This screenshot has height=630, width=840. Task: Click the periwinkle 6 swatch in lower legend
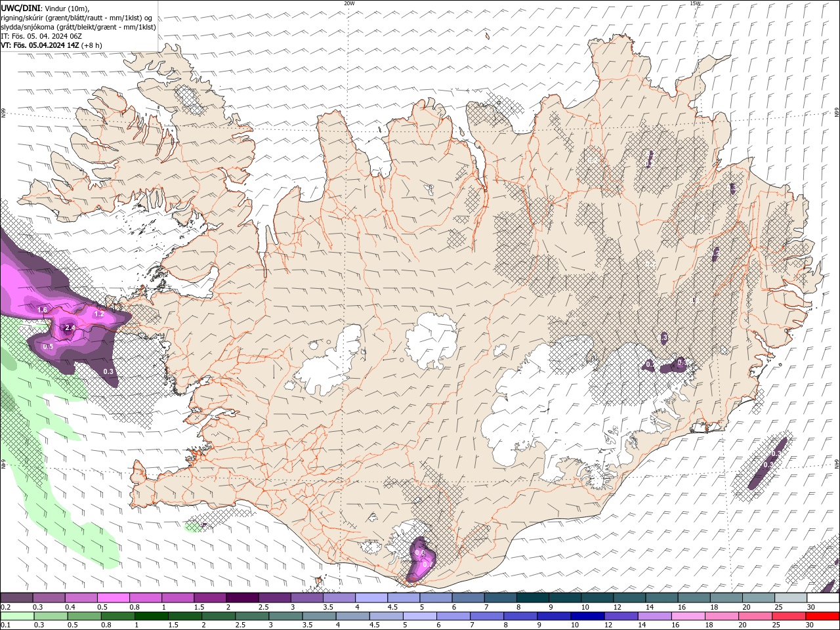453,616
